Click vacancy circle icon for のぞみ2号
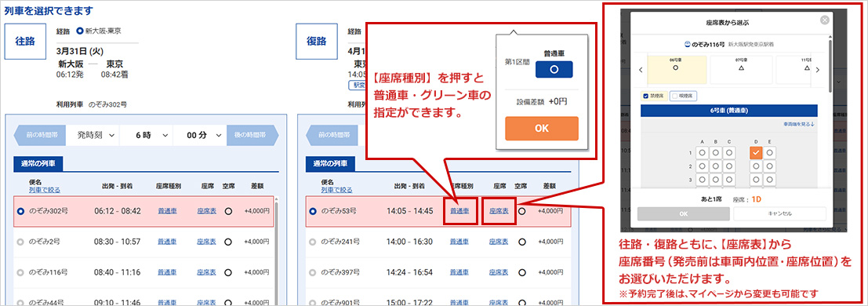The image size is (868, 306). (x=228, y=242)
